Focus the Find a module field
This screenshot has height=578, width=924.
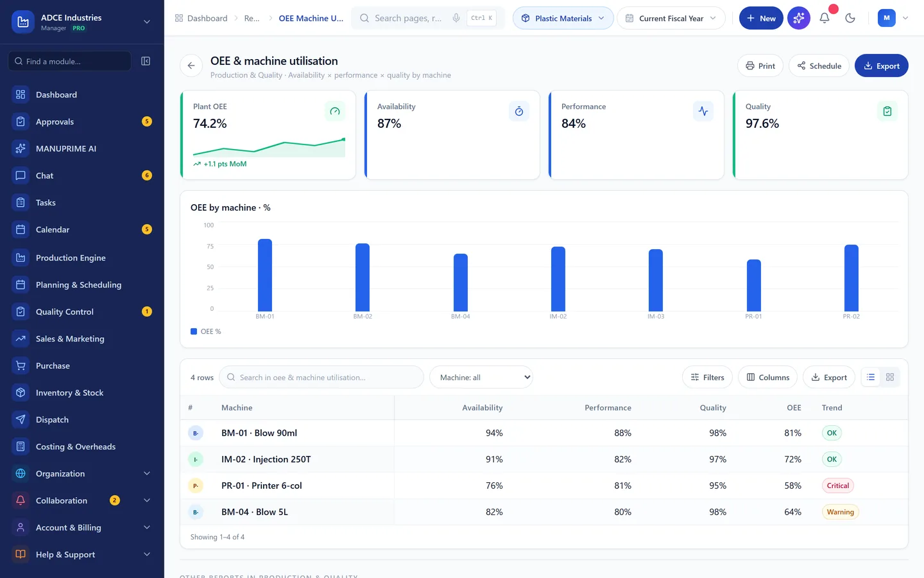pos(69,61)
